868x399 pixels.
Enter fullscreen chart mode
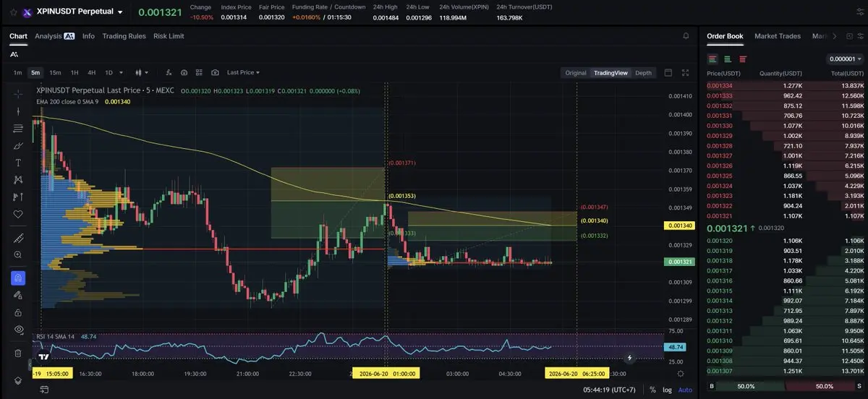point(686,73)
